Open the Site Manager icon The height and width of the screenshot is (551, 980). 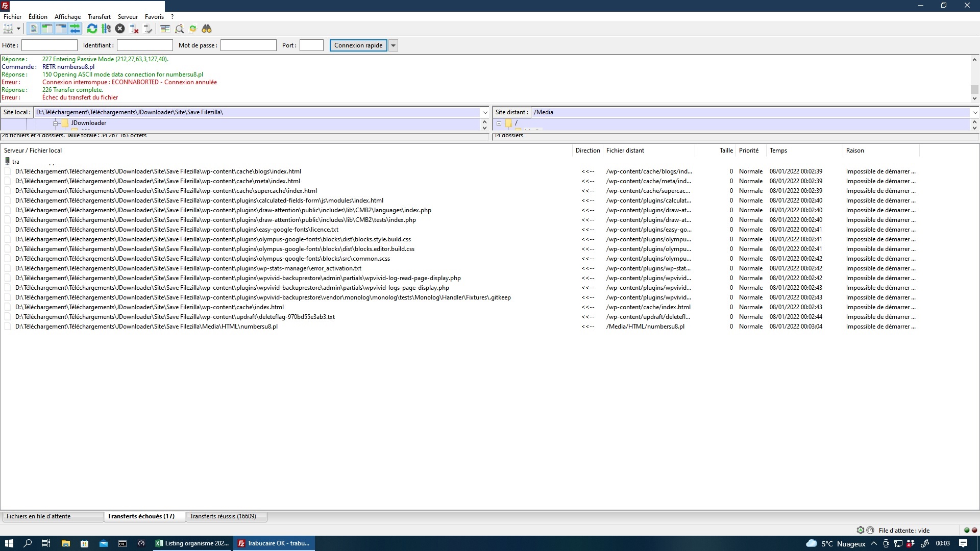coord(8,29)
